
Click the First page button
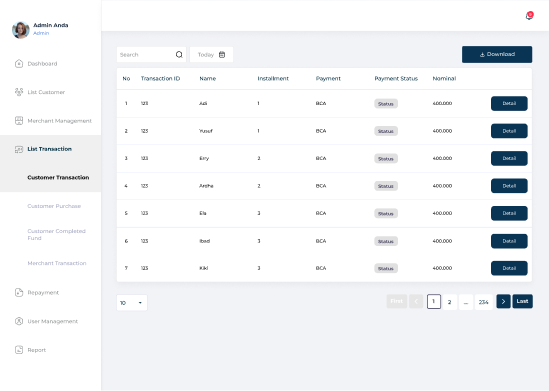pyautogui.click(x=397, y=301)
